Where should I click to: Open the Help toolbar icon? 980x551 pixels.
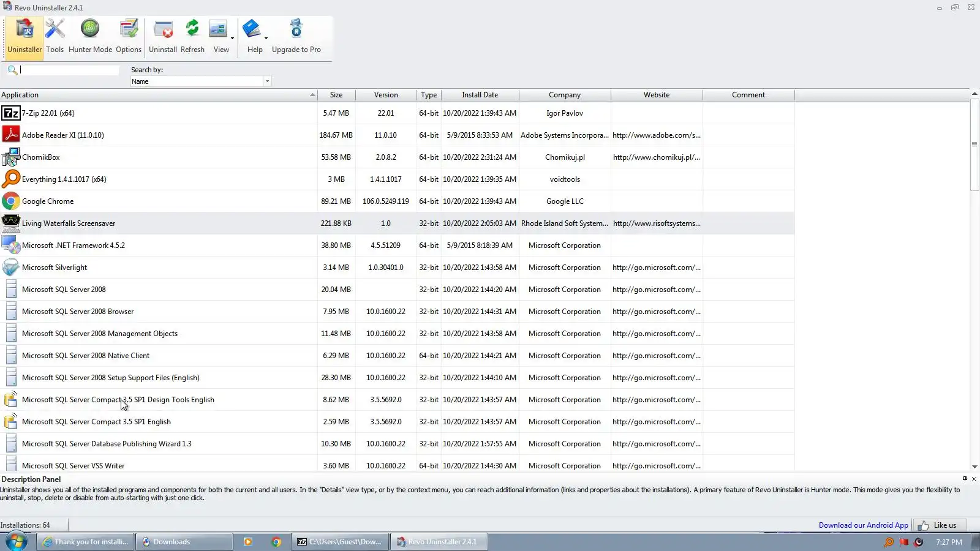[253, 37]
